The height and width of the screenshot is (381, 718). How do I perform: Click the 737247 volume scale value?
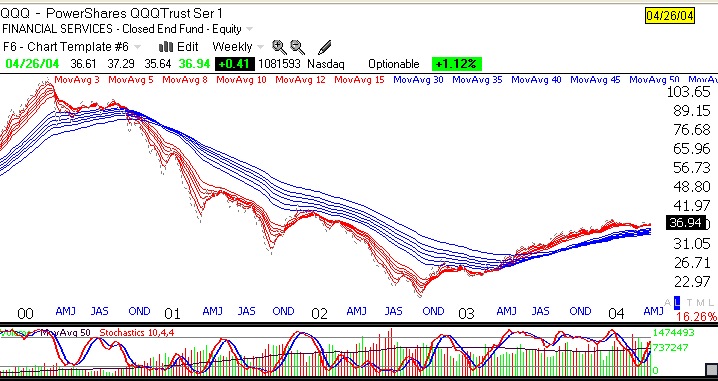[x=670, y=348]
